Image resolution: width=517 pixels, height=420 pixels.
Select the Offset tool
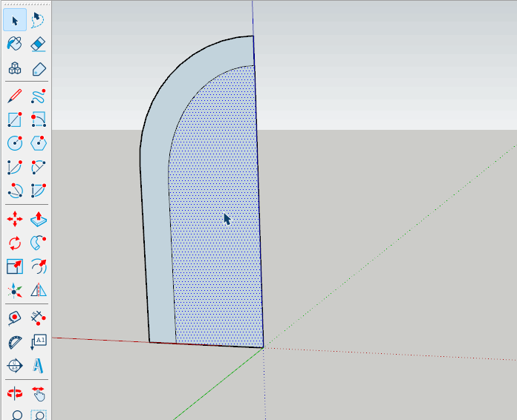click(x=38, y=266)
